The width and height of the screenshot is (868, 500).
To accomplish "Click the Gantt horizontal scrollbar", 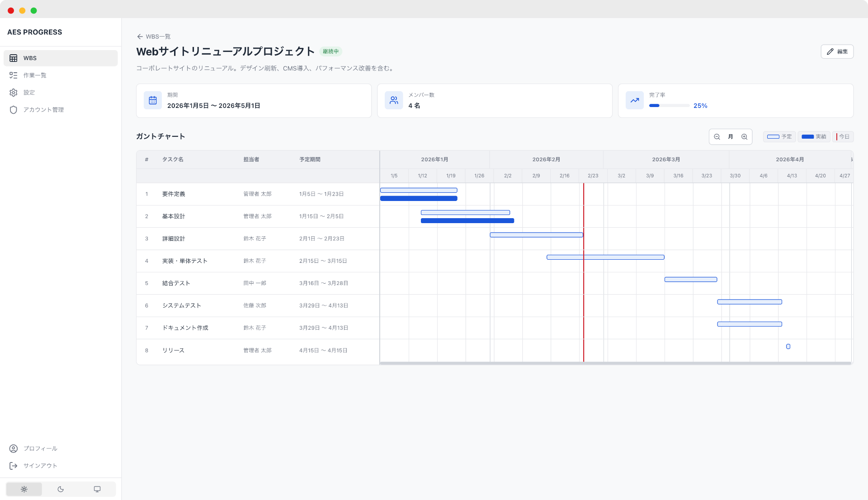I will point(615,363).
